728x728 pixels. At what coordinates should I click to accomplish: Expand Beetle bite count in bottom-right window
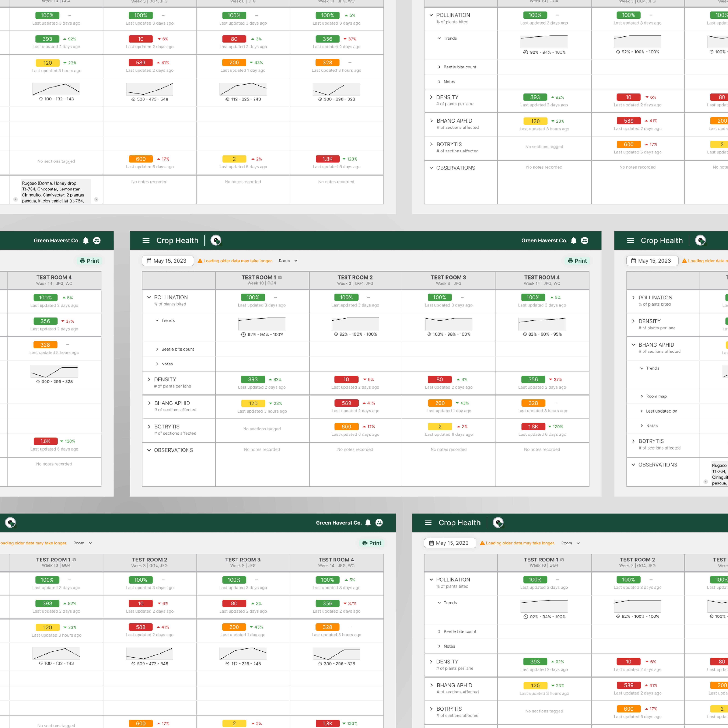pos(439,632)
